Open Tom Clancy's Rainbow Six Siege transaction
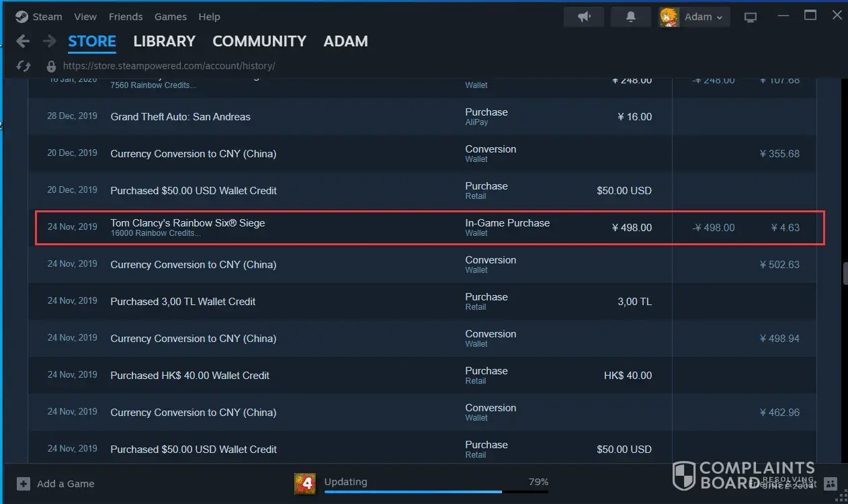 [187, 223]
